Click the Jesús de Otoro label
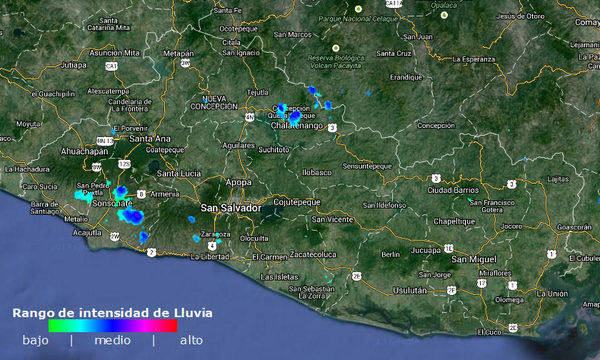 520,16
